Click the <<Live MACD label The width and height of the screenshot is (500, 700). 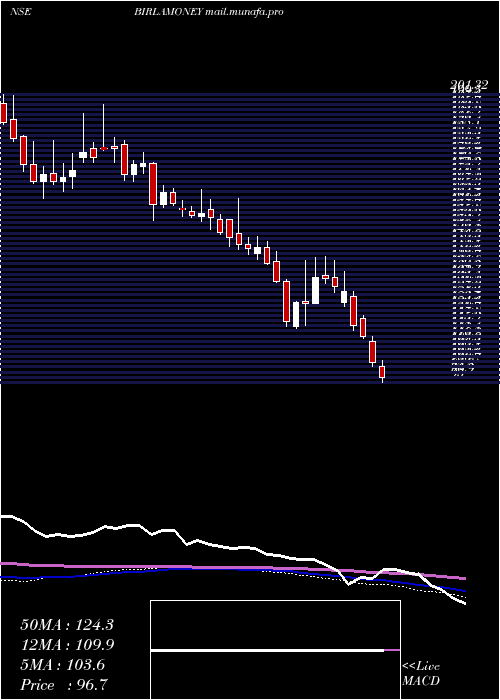421,674
